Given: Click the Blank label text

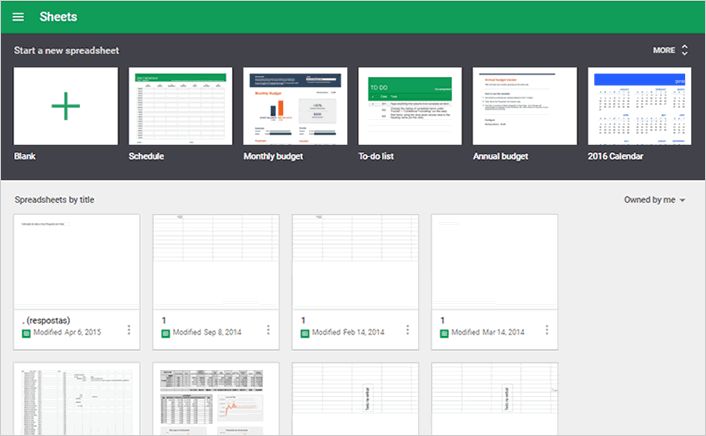Looking at the screenshot, I should tap(25, 156).
